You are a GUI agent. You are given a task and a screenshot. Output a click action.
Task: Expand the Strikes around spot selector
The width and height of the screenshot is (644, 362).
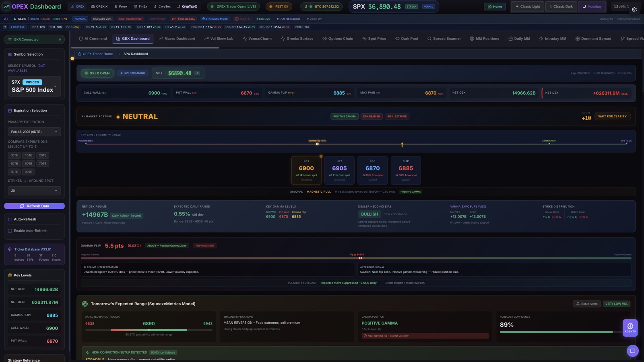pos(34,191)
